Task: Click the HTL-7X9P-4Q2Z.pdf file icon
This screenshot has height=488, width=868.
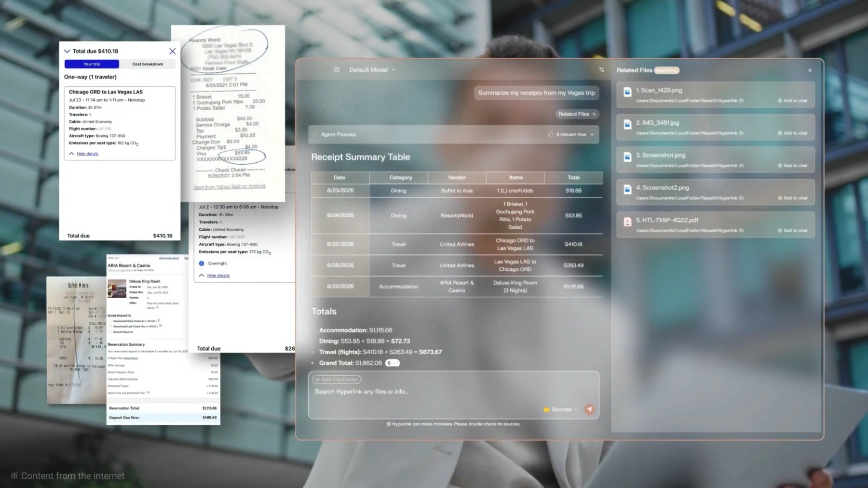Action: tap(627, 222)
